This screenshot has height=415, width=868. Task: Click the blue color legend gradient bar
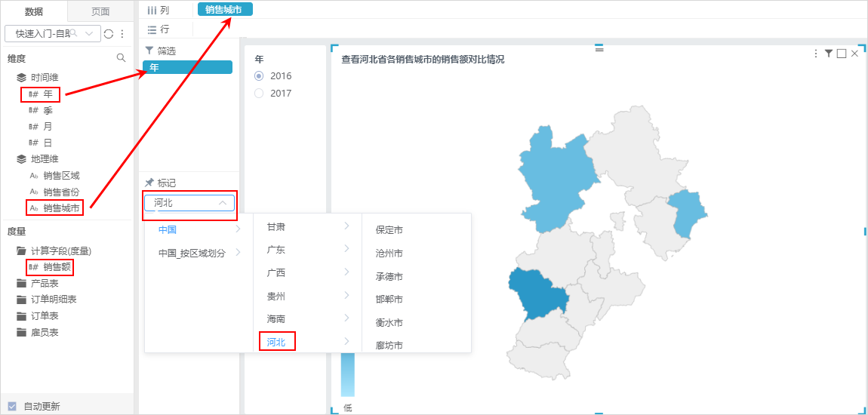pos(347,374)
